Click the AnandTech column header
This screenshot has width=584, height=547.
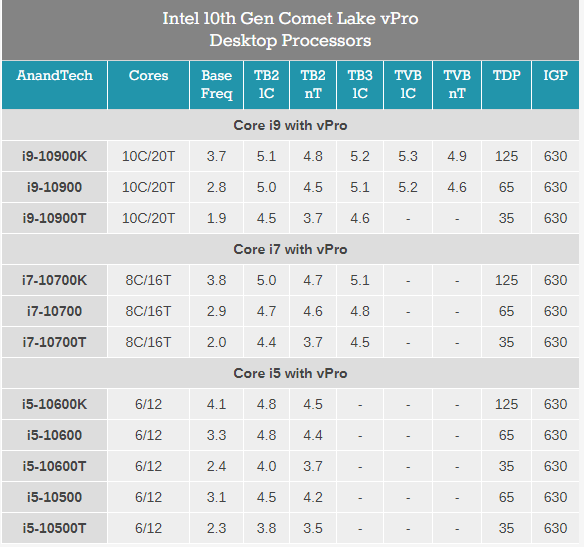point(54,85)
